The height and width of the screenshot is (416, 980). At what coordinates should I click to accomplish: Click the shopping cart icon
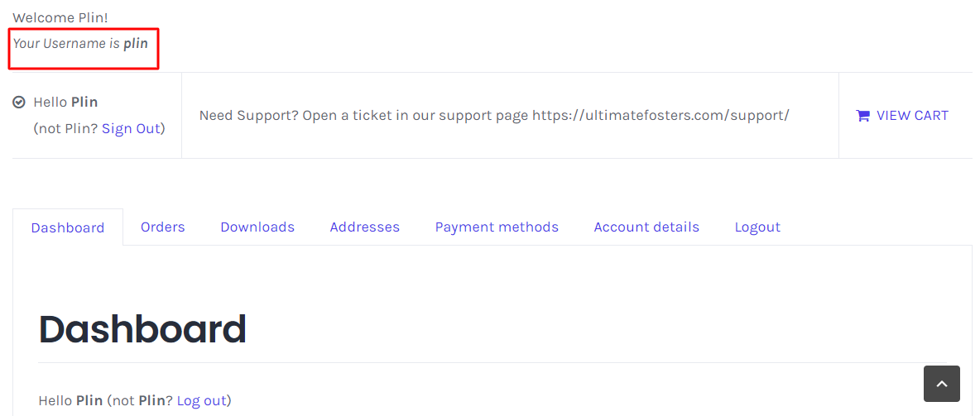862,116
